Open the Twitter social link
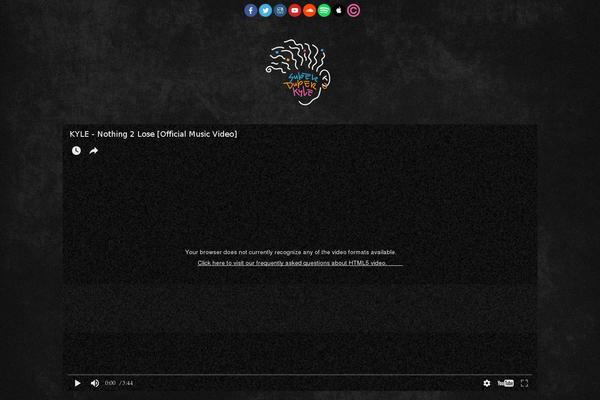600x400 pixels. tap(265, 10)
